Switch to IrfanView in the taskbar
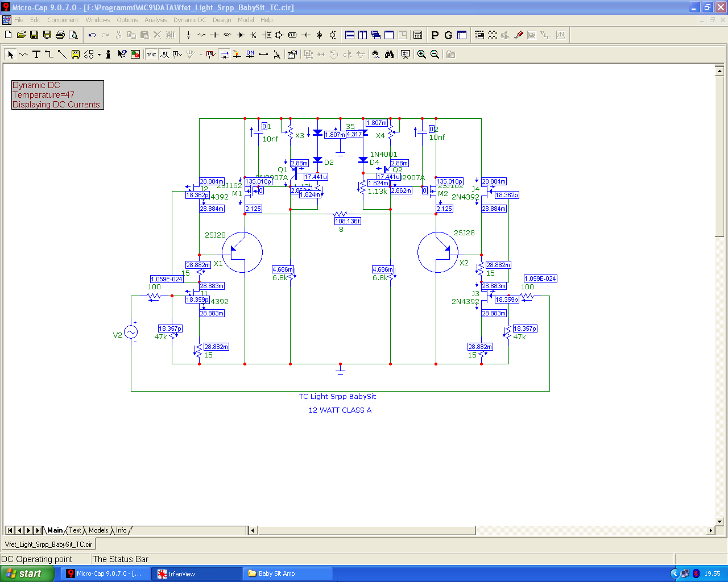728x582 pixels. (197, 573)
